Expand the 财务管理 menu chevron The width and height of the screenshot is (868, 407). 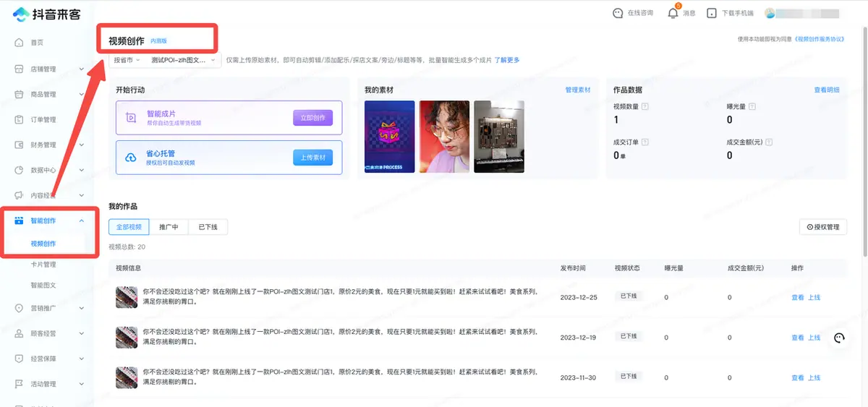(x=81, y=145)
